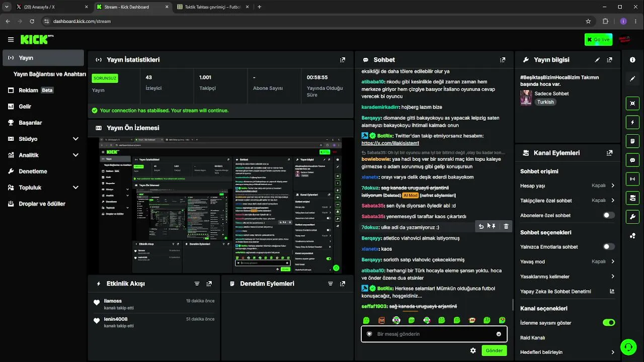Viewport: 644px width, 362px height.
Task: Click the KICK logo
Action: [37, 39]
